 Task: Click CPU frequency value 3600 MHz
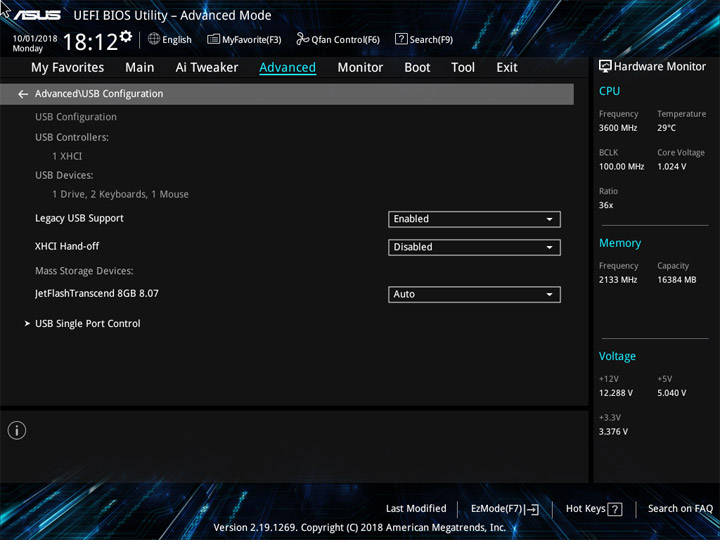coord(618,128)
